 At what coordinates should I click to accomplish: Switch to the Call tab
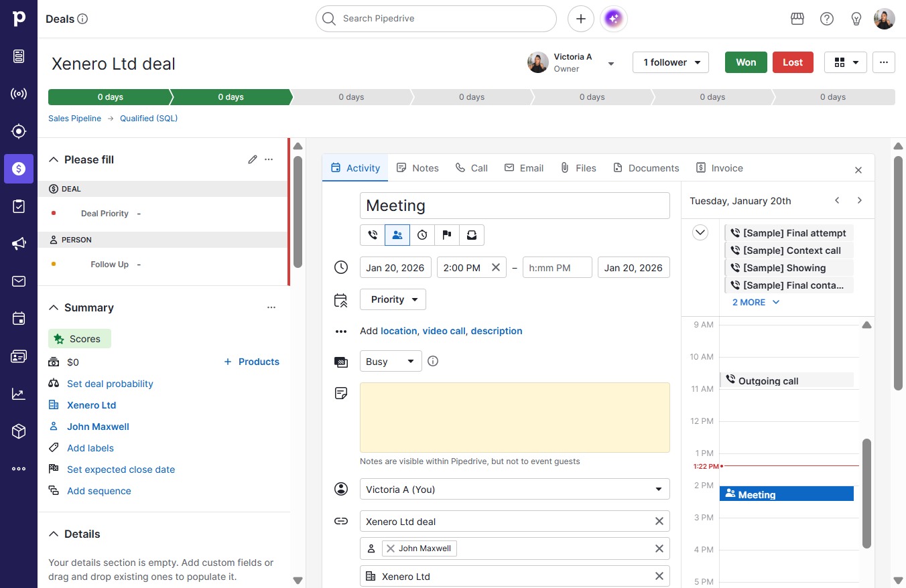(471, 168)
